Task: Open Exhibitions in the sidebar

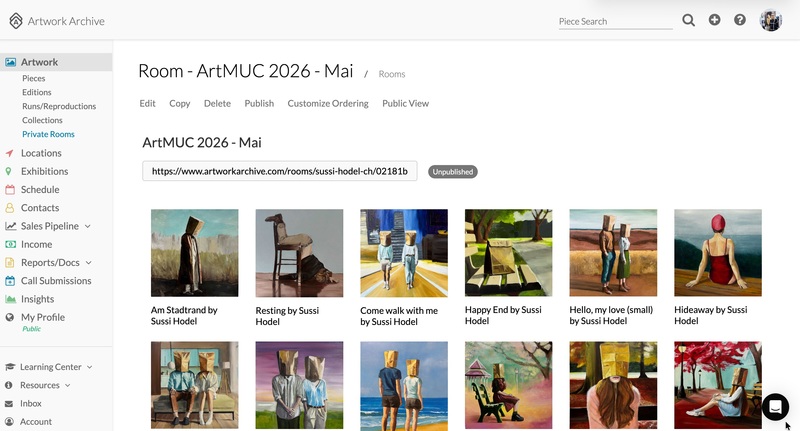Action: click(44, 171)
